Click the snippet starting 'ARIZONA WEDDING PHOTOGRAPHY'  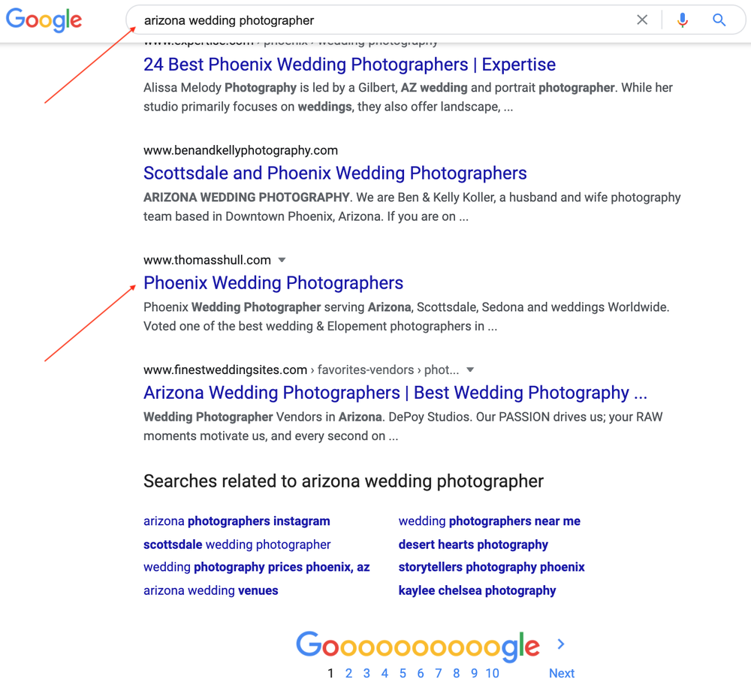[412, 207]
